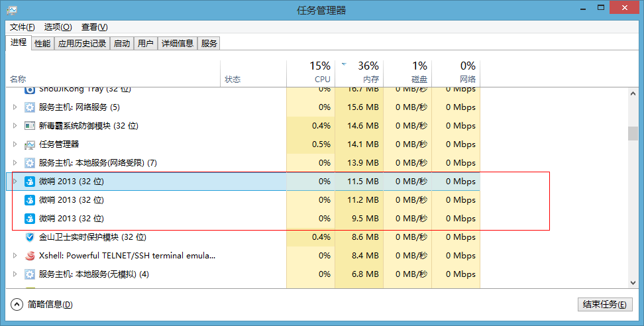Open the 文件(F) menu
Screen dimensions: 644x326
tap(22, 27)
